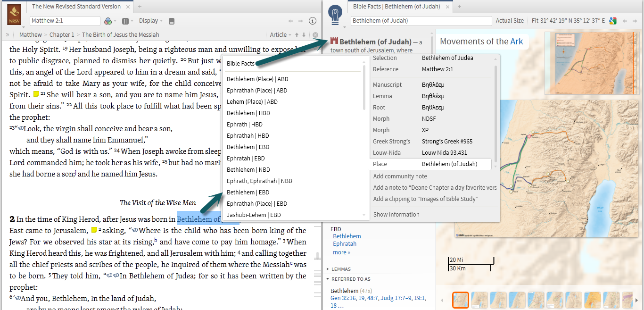Image resolution: width=644 pixels, height=310 pixels.
Task: Open the Ephratah link under EBD
Action: (x=345, y=244)
